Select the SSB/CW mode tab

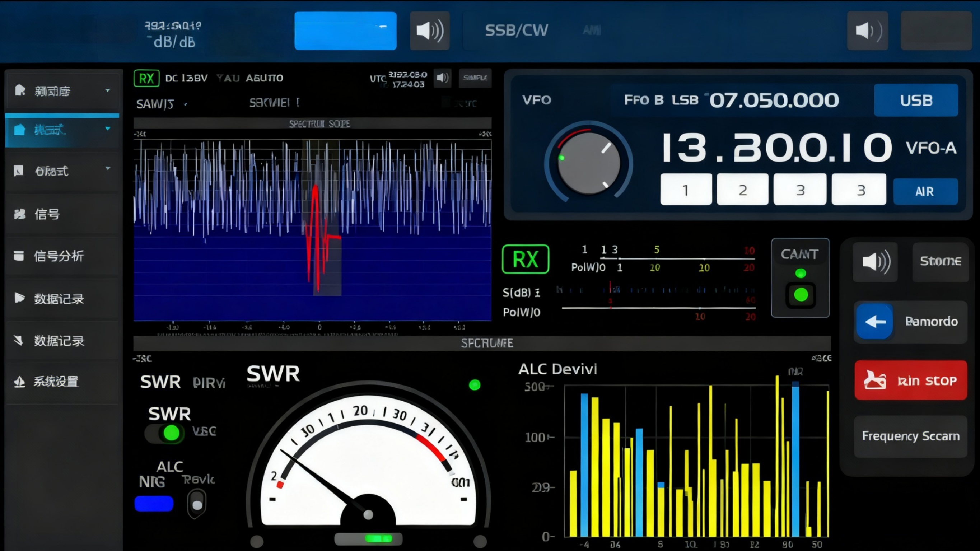[x=516, y=31]
